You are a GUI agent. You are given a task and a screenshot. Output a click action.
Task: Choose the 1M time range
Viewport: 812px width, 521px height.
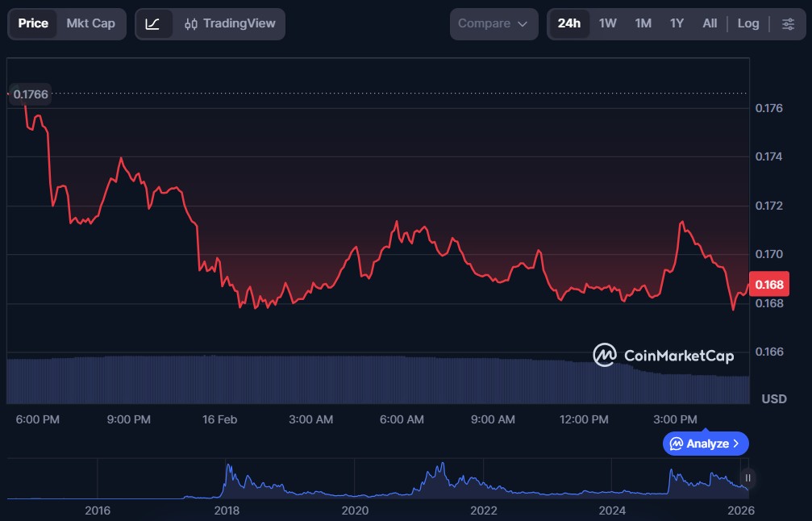pyautogui.click(x=643, y=23)
